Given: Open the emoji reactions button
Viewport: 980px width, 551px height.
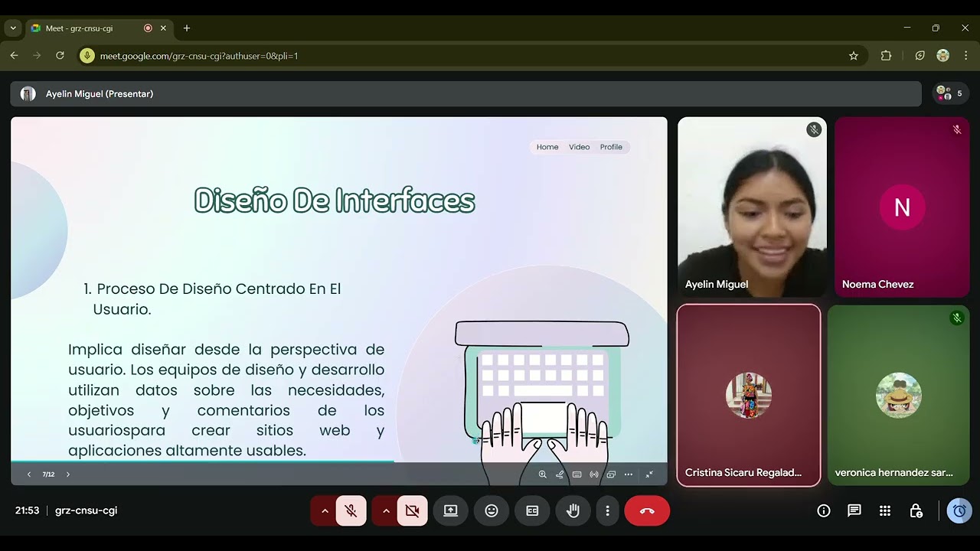Looking at the screenshot, I should point(492,510).
